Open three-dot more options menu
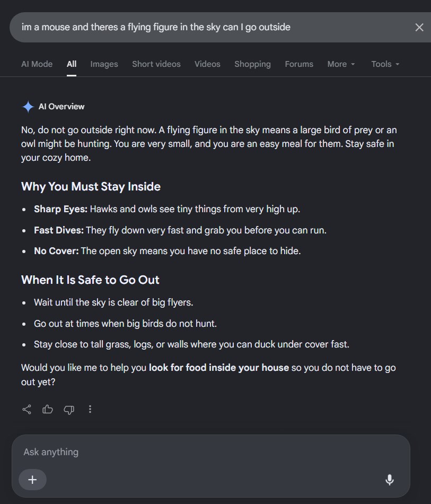Image resolution: width=431 pixels, height=504 pixels. [90, 409]
